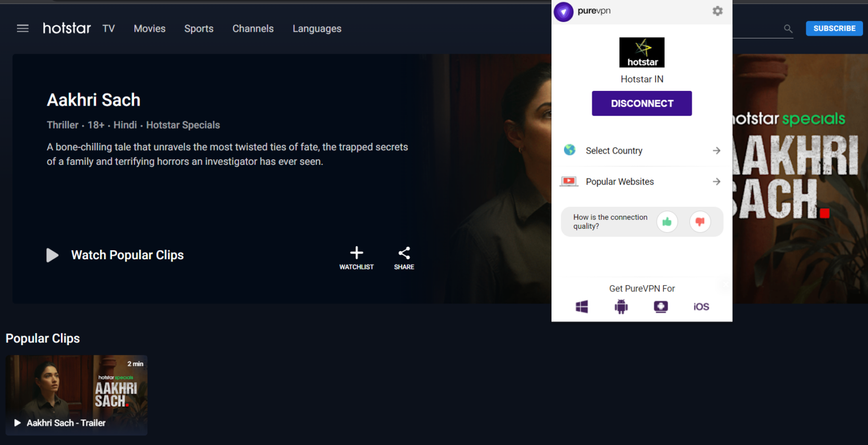868x445 pixels.
Task: Give a thumbs down for connection quality
Action: [x=700, y=221]
